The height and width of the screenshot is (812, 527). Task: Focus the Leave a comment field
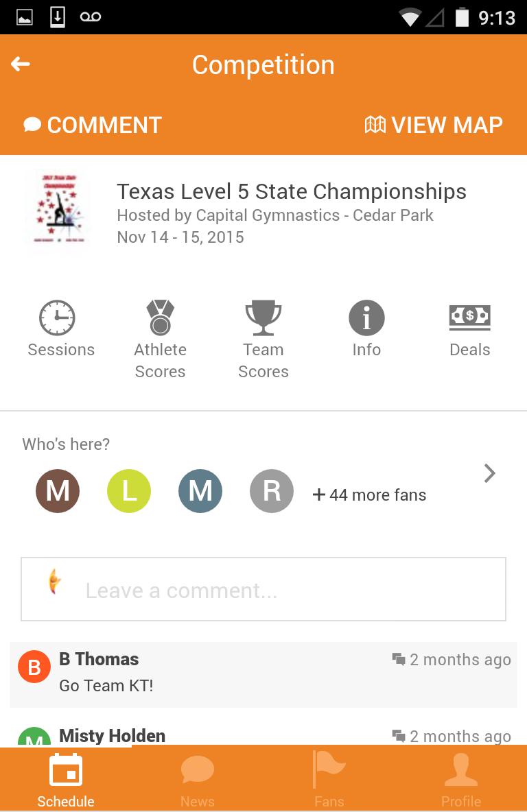pos(263,590)
